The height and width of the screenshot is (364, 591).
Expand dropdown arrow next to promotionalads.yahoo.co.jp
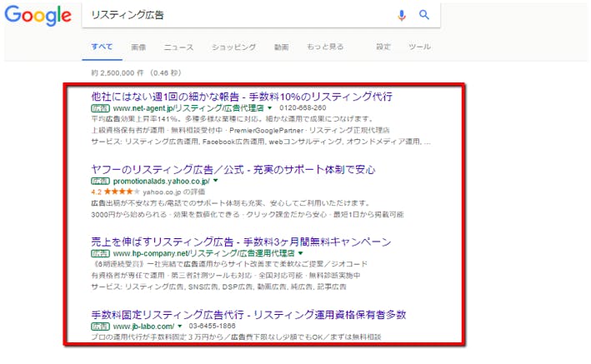[216, 181]
